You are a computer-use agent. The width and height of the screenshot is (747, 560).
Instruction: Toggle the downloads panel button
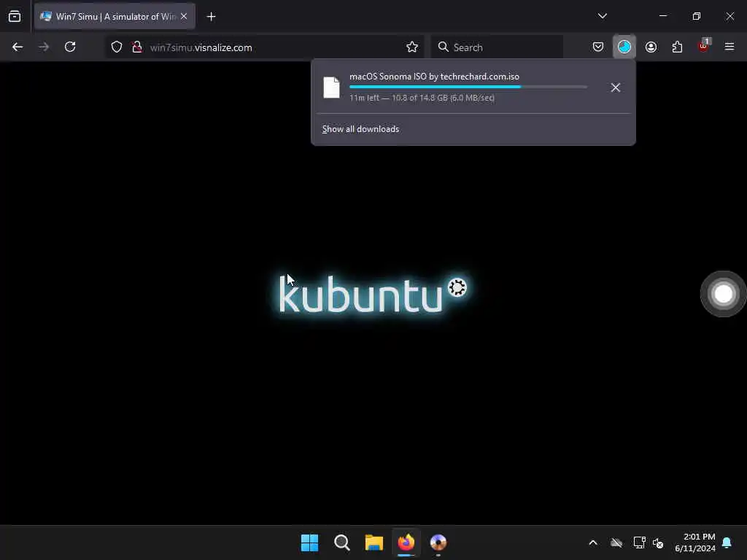(x=624, y=47)
